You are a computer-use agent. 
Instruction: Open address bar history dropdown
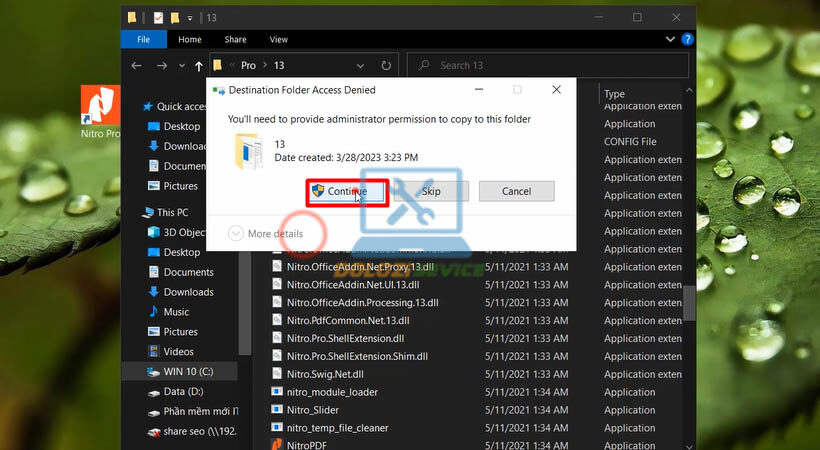tap(360, 66)
